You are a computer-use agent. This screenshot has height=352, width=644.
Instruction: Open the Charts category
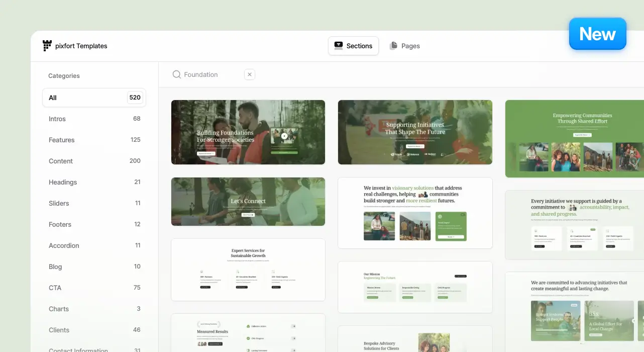(94, 309)
